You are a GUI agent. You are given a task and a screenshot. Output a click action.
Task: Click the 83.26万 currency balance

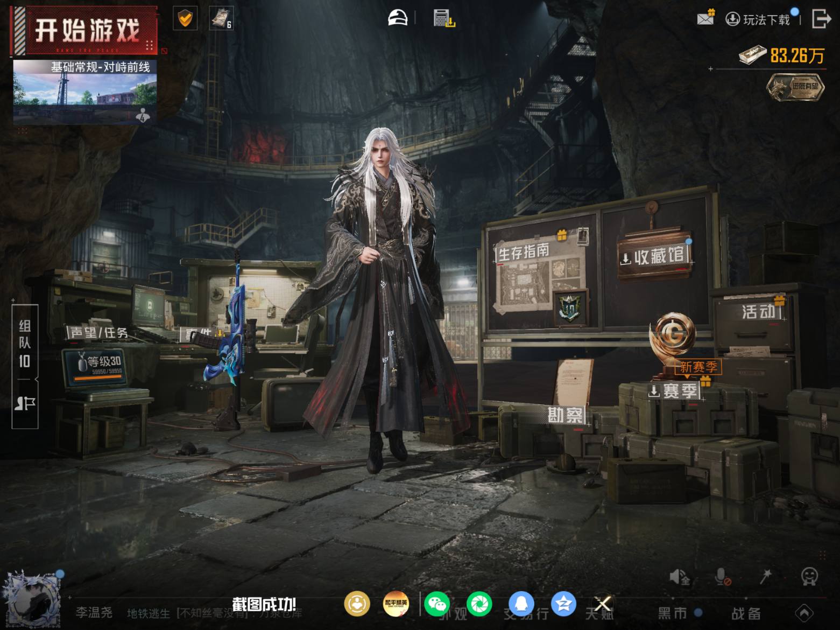[x=782, y=55]
